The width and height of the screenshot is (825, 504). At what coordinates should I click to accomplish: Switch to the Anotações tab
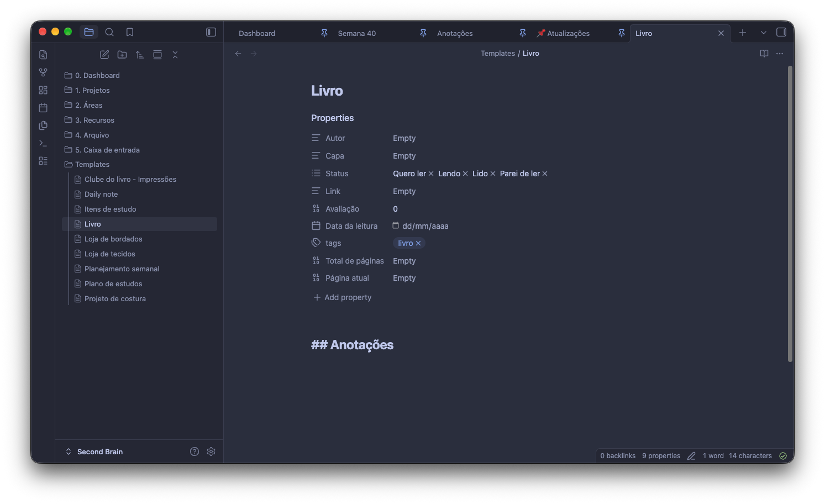[x=455, y=33]
